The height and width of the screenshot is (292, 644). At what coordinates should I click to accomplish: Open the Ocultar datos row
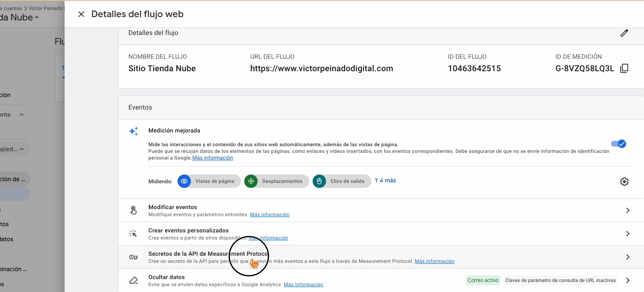point(381,280)
